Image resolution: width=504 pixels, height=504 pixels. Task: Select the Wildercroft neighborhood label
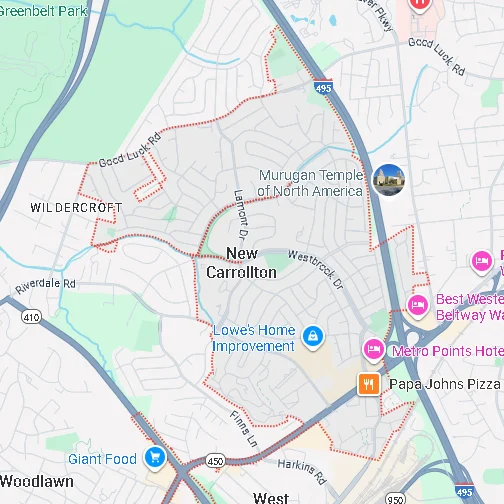[76, 208]
